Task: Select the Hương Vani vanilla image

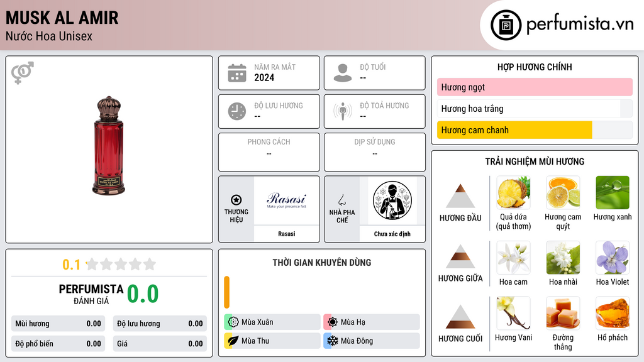Action: point(513,313)
